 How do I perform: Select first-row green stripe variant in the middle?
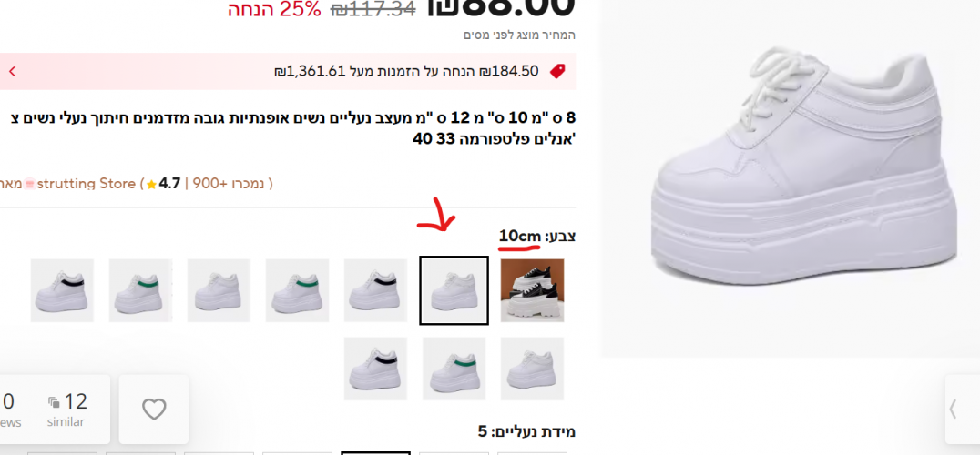(298, 290)
